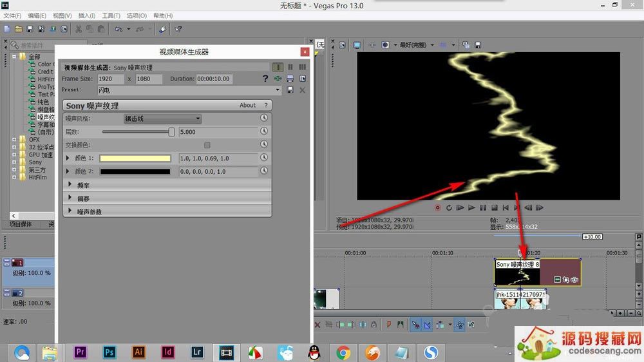This screenshot has width=644, height=362.
Task: Click the 颜色 1 light yellow color swatch
Action: [x=135, y=158]
